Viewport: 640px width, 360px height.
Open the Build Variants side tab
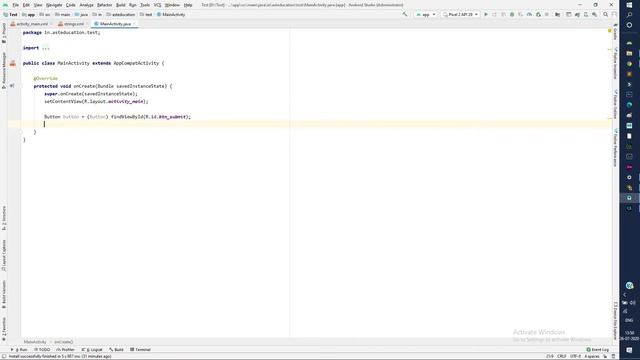point(4,294)
